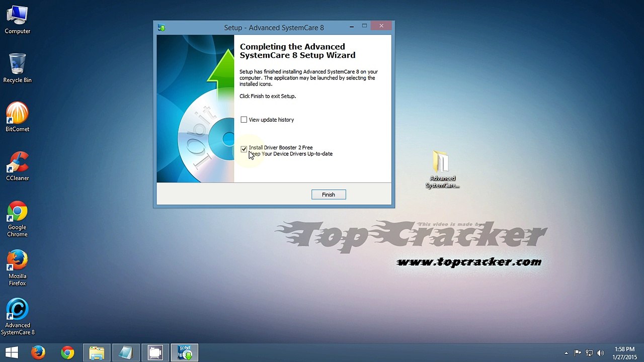
Task: Click the 'Keep Your Device Drivers Up-to-date' text
Action: point(291,154)
